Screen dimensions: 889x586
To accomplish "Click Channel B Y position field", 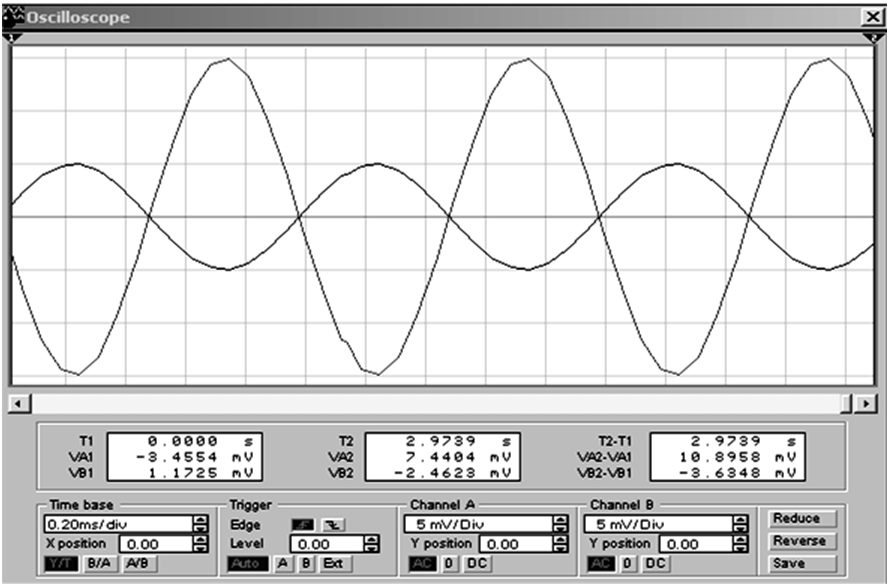I will click(x=696, y=544).
